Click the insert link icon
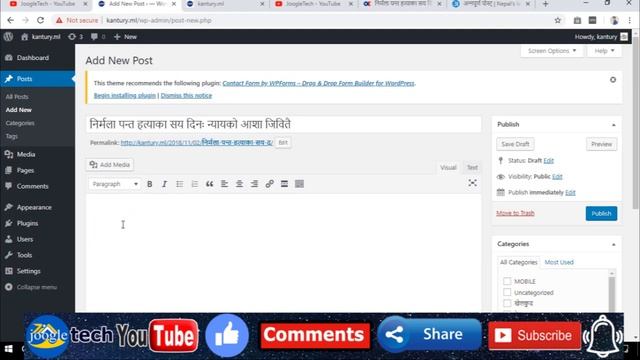The width and height of the screenshot is (640, 360). [x=269, y=184]
